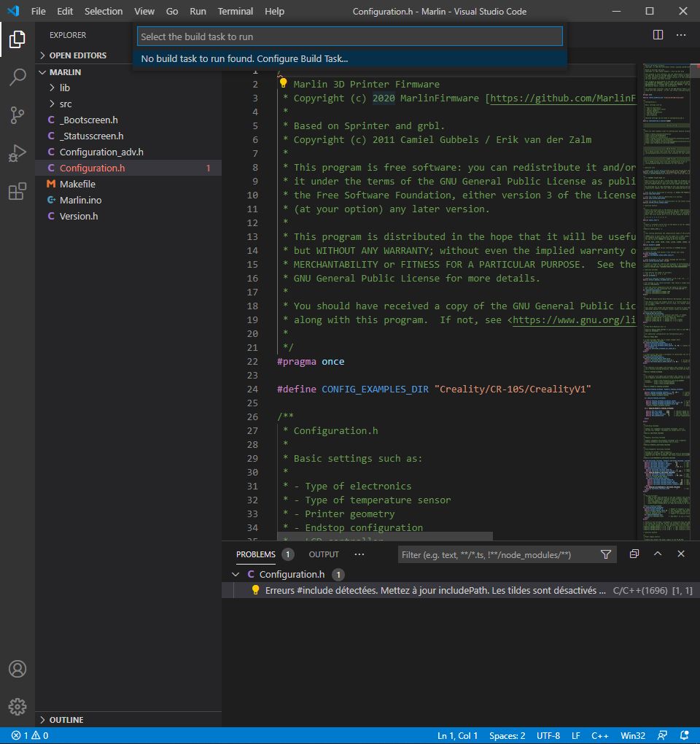This screenshot has width=700, height=744.
Task: Open the Source Control view icon
Action: (17, 115)
